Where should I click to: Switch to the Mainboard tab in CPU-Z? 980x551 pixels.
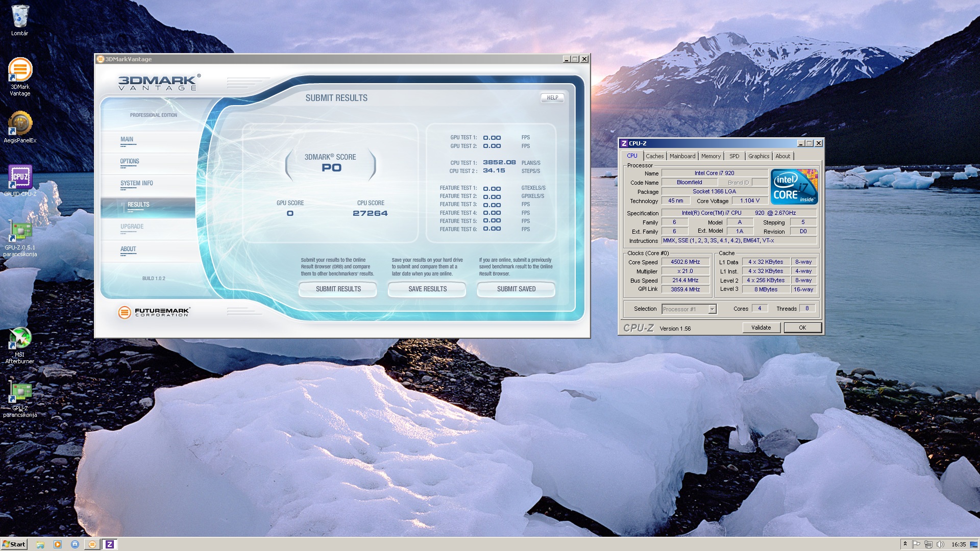(x=682, y=156)
